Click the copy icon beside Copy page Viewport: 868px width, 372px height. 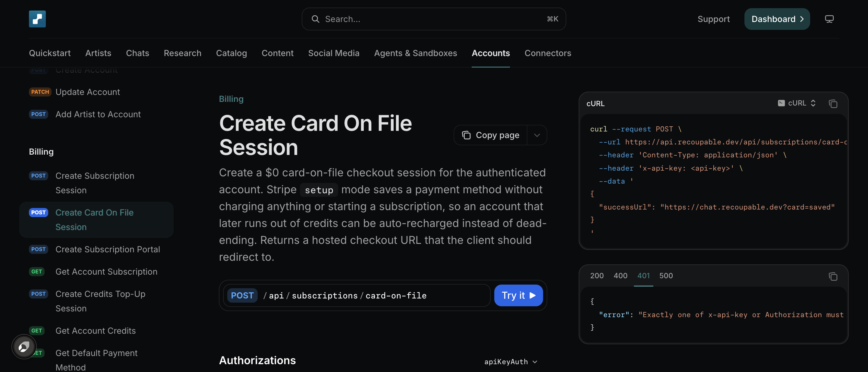466,135
